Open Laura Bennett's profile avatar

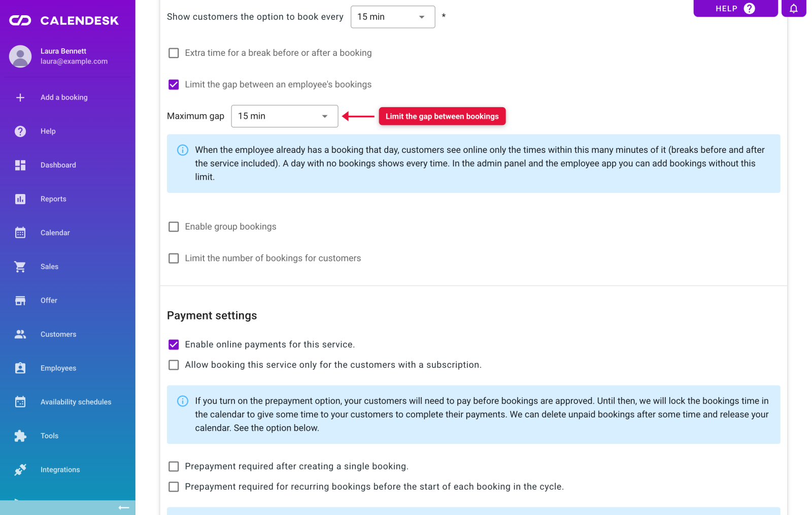[x=20, y=56]
